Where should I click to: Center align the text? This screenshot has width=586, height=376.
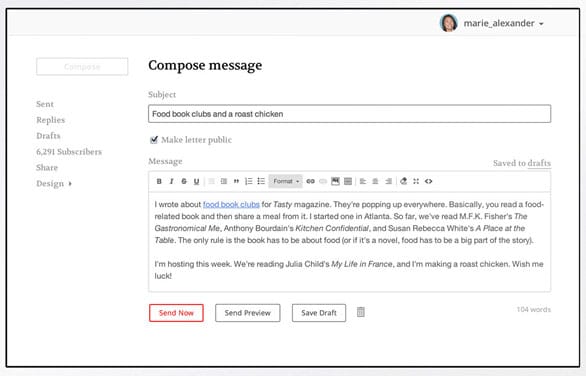tap(375, 181)
